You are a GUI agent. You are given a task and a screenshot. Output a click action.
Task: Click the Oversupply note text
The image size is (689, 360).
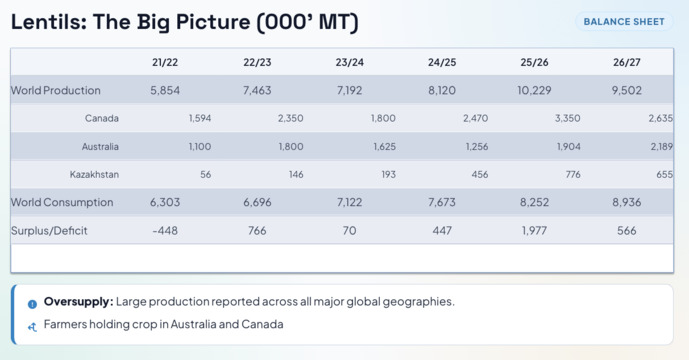tap(249, 302)
